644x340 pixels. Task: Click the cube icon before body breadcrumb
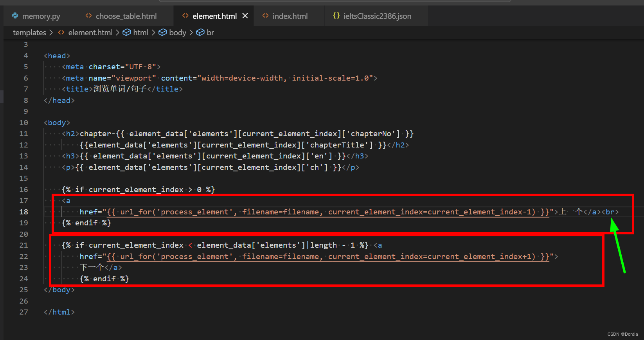pyautogui.click(x=163, y=32)
